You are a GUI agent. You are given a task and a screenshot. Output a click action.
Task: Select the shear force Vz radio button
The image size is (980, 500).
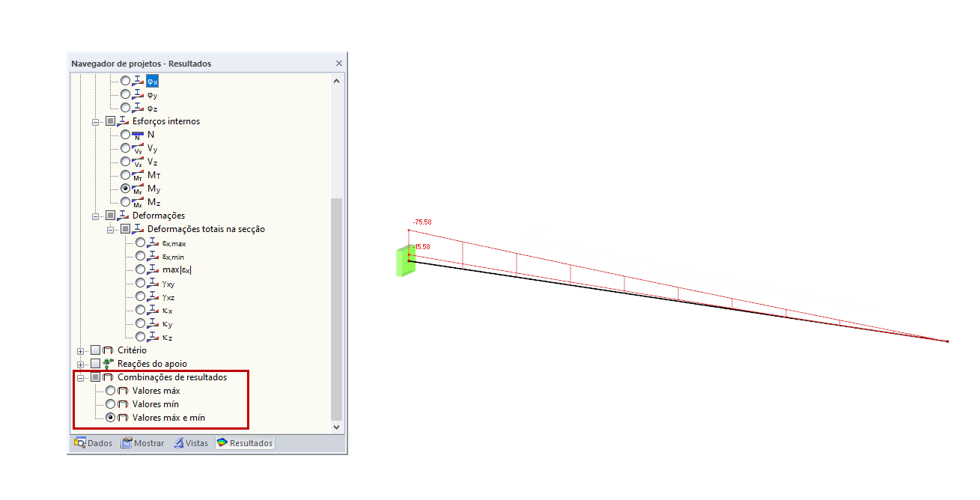pyautogui.click(x=125, y=162)
